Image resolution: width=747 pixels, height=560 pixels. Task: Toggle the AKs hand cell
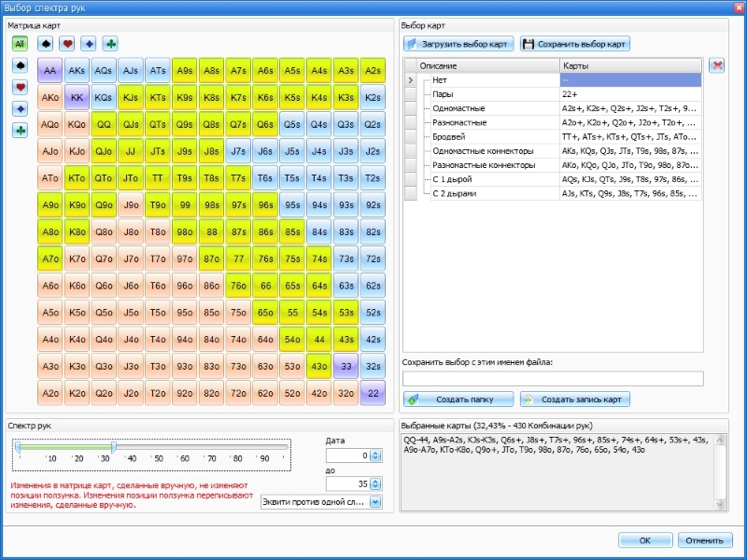pyautogui.click(x=77, y=71)
